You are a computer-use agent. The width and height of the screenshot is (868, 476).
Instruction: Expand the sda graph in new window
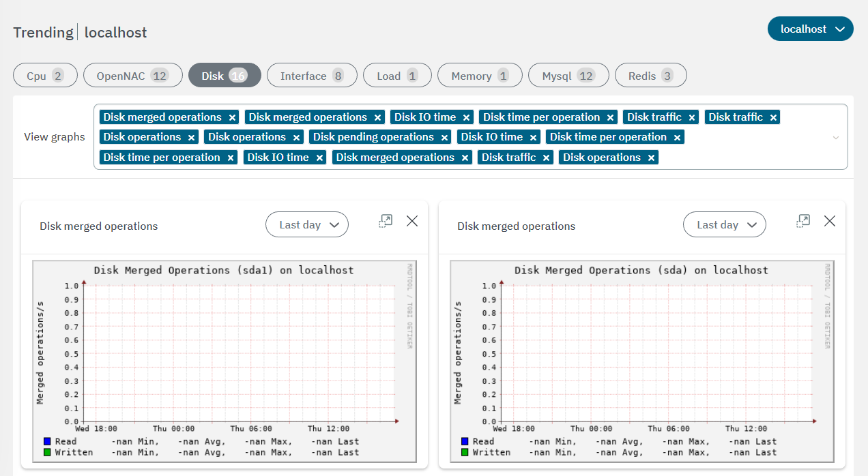coord(803,221)
